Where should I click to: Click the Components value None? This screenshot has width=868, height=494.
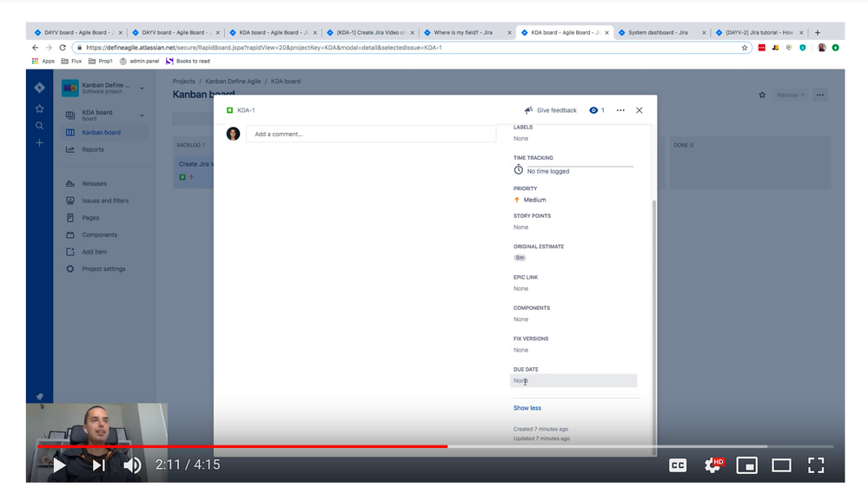point(521,319)
